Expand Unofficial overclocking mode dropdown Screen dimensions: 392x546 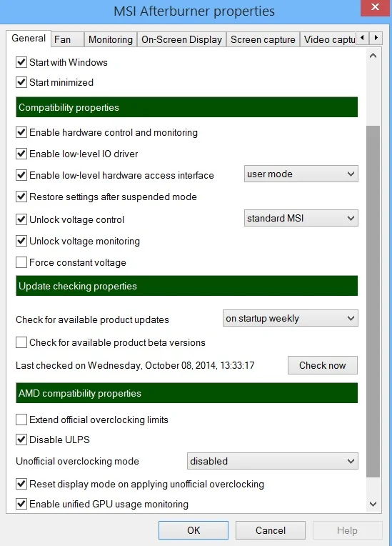pos(272,461)
